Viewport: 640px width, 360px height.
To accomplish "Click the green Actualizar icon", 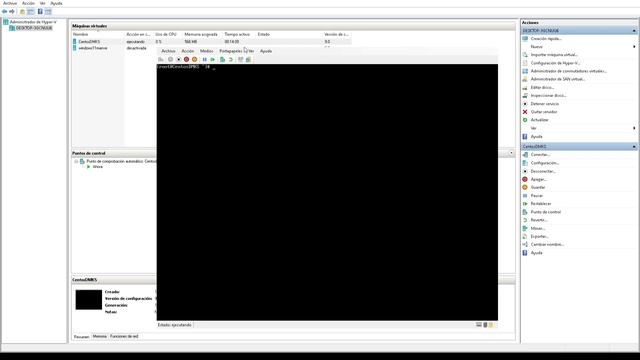I will 525,120.
